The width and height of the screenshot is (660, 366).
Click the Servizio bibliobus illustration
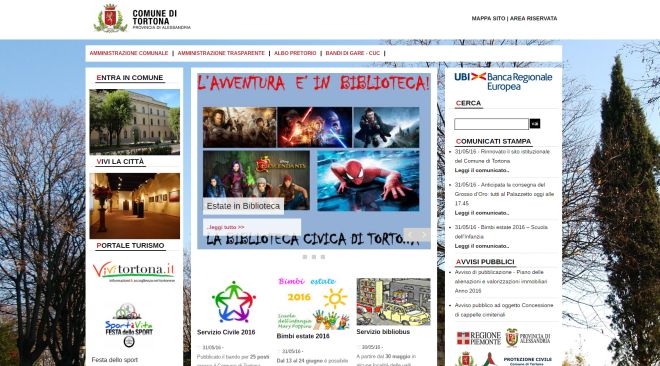(x=393, y=302)
